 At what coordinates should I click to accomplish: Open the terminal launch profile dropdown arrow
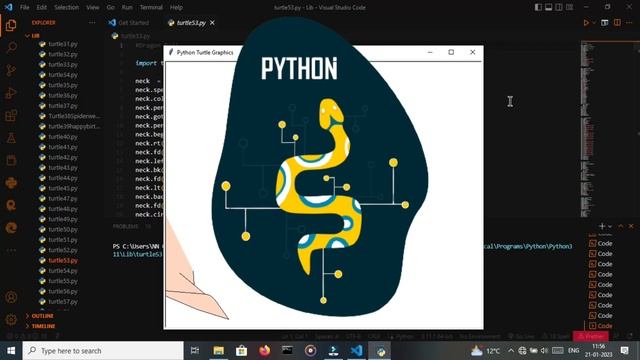tap(610, 226)
